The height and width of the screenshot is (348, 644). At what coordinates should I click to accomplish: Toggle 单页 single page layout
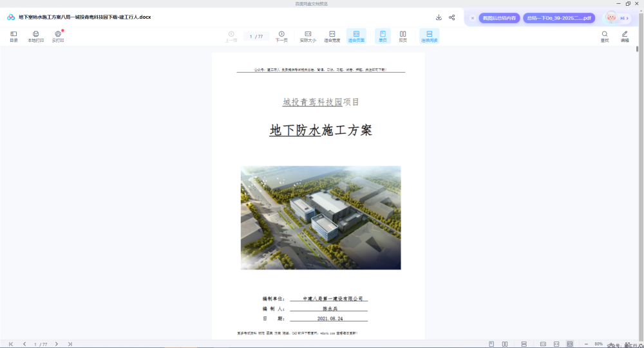383,36
